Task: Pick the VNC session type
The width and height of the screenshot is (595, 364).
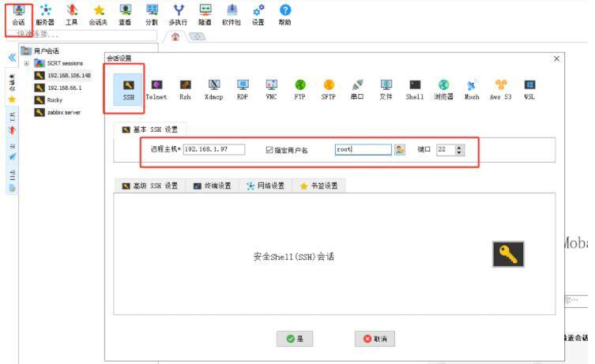Action: (x=271, y=89)
